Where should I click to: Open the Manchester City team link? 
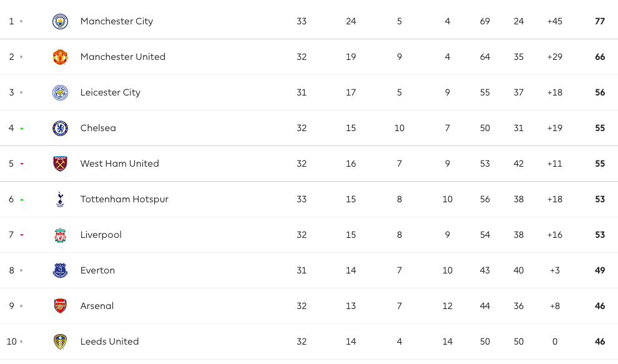pos(117,21)
